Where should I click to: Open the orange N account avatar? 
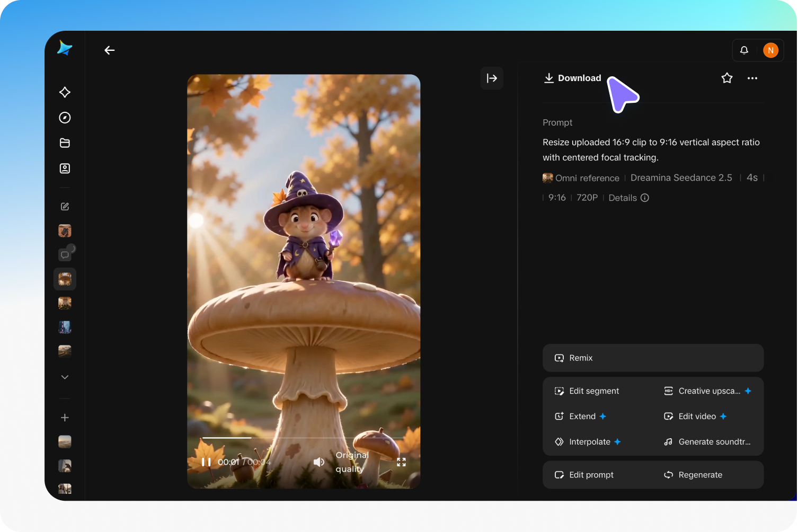[770, 50]
